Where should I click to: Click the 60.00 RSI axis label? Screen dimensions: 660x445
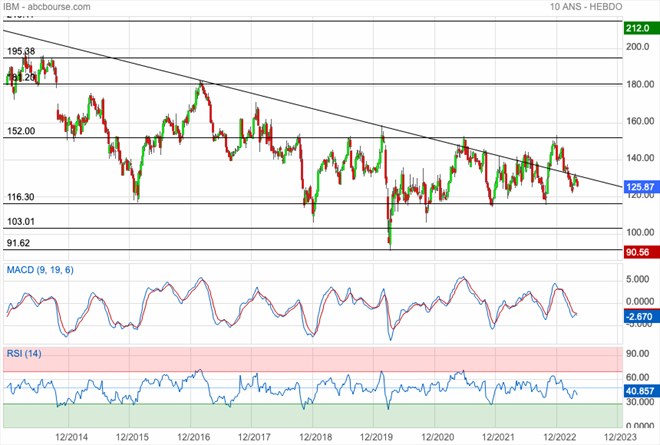pyautogui.click(x=637, y=377)
